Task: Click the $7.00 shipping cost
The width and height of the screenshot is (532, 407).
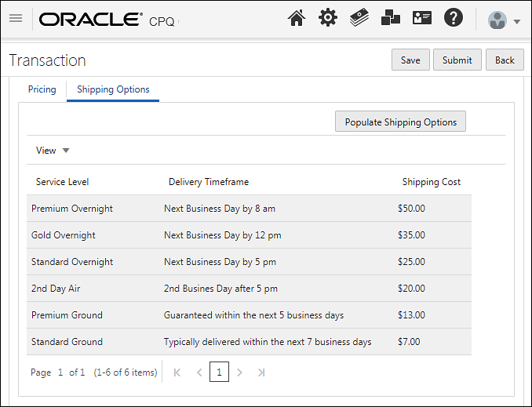Action: (x=409, y=342)
